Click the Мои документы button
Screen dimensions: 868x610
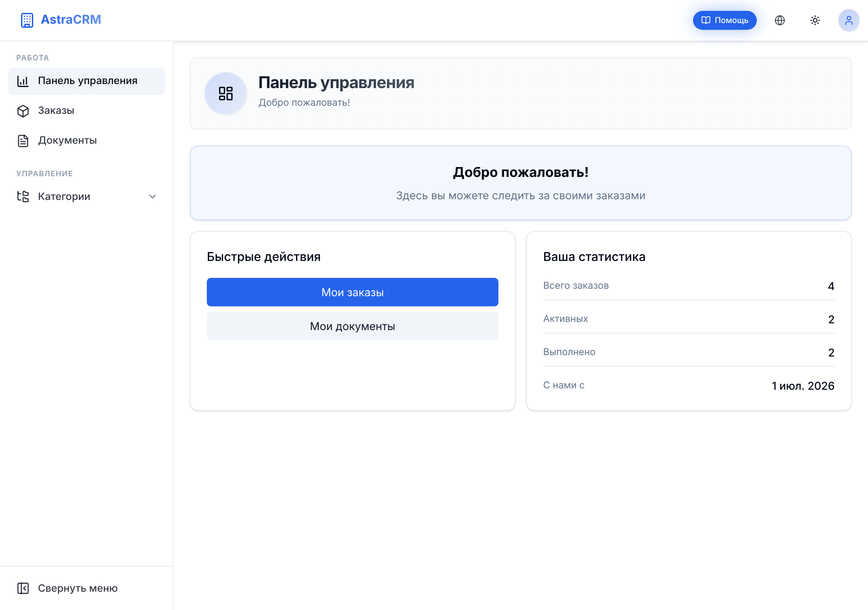coord(352,326)
